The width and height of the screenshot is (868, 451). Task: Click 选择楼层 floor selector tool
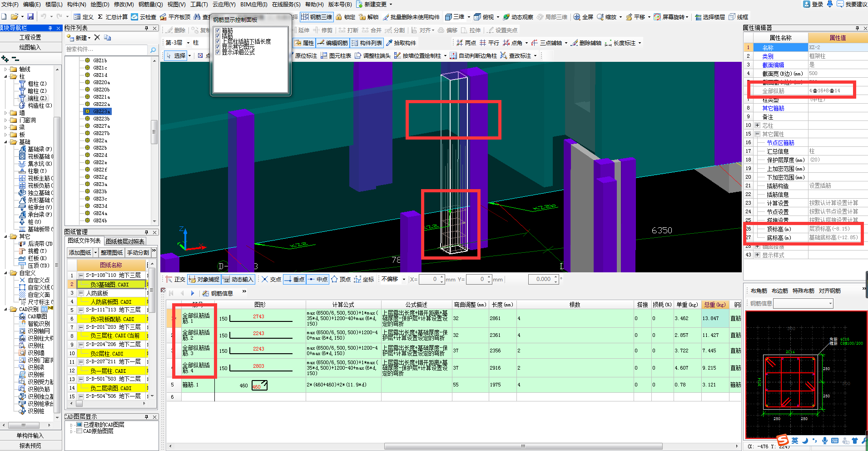coord(710,17)
